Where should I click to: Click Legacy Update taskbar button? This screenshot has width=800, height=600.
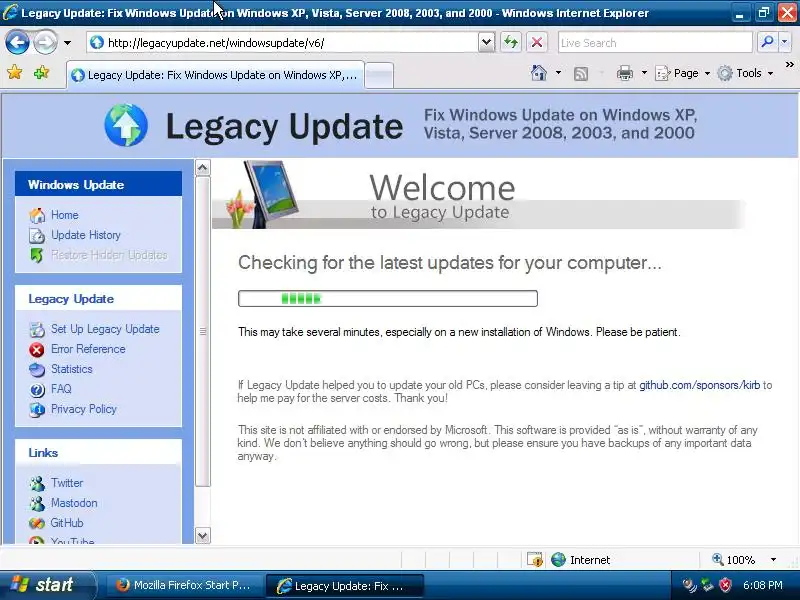(x=345, y=586)
